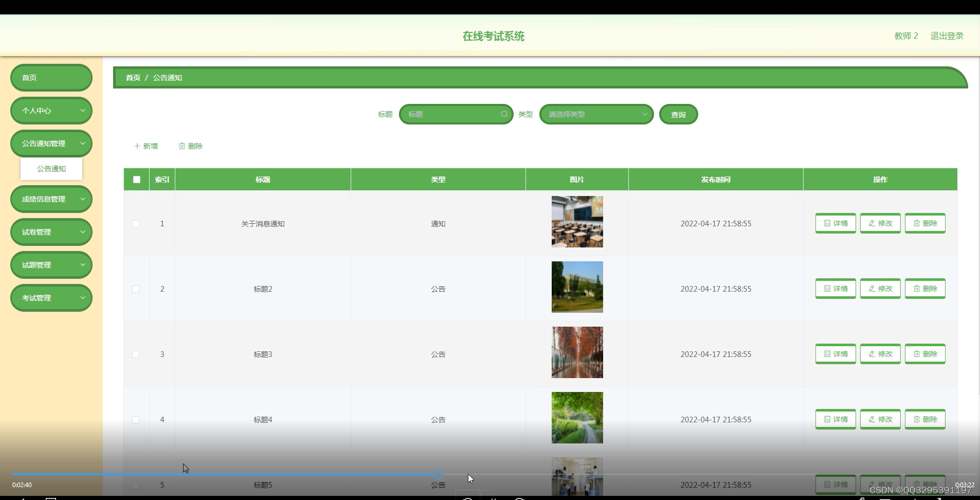Click the 在线考试系统 header title
980x500 pixels.
pos(494,36)
